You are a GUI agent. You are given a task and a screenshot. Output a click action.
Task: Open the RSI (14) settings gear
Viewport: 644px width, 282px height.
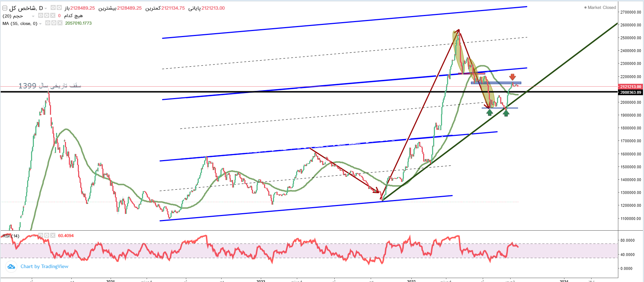pos(47,235)
